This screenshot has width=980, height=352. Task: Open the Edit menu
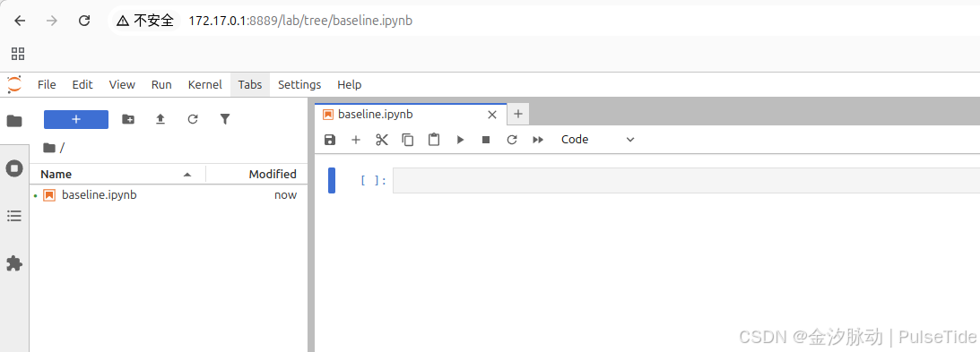(82, 84)
